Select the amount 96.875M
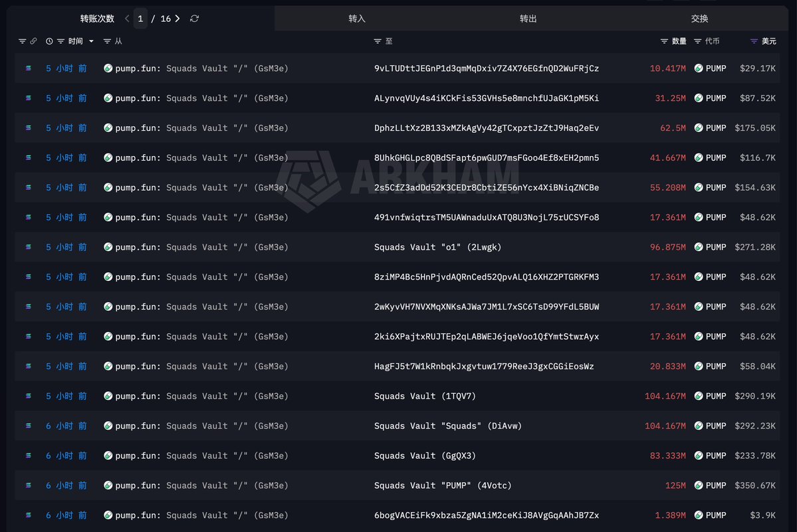 (x=667, y=247)
